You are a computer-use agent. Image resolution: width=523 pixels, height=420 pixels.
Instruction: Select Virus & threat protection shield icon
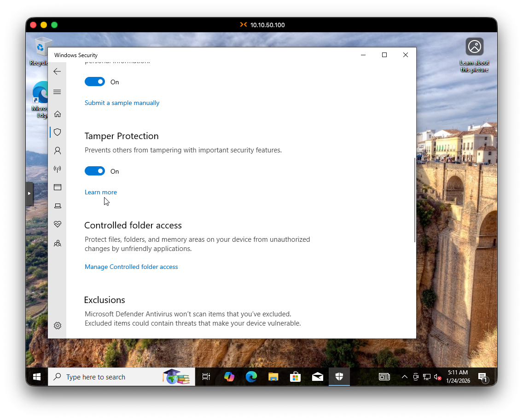pos(57,132)
